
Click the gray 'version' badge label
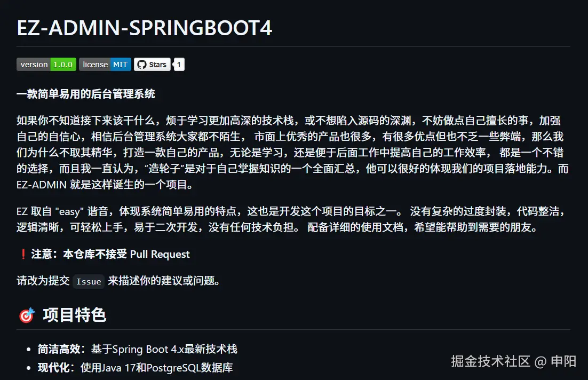click(34, 65)
